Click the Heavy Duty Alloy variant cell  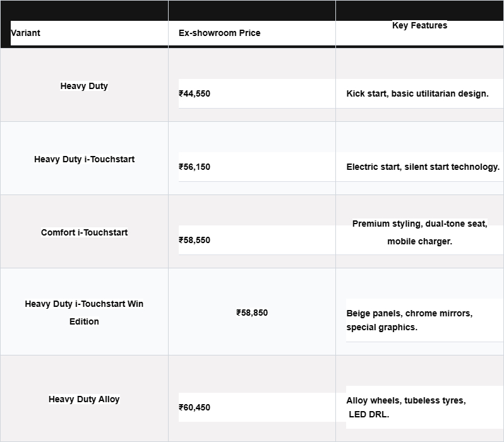(84, 399)
